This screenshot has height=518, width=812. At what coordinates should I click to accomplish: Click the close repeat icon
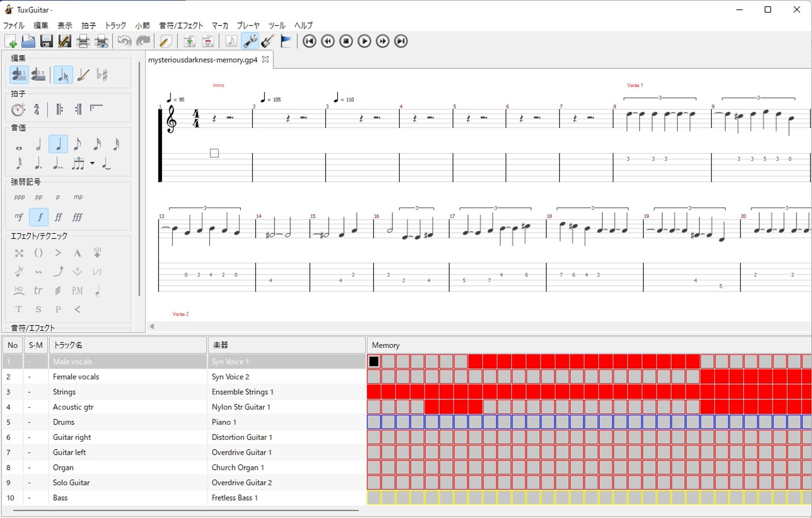[x=78, y=110]
